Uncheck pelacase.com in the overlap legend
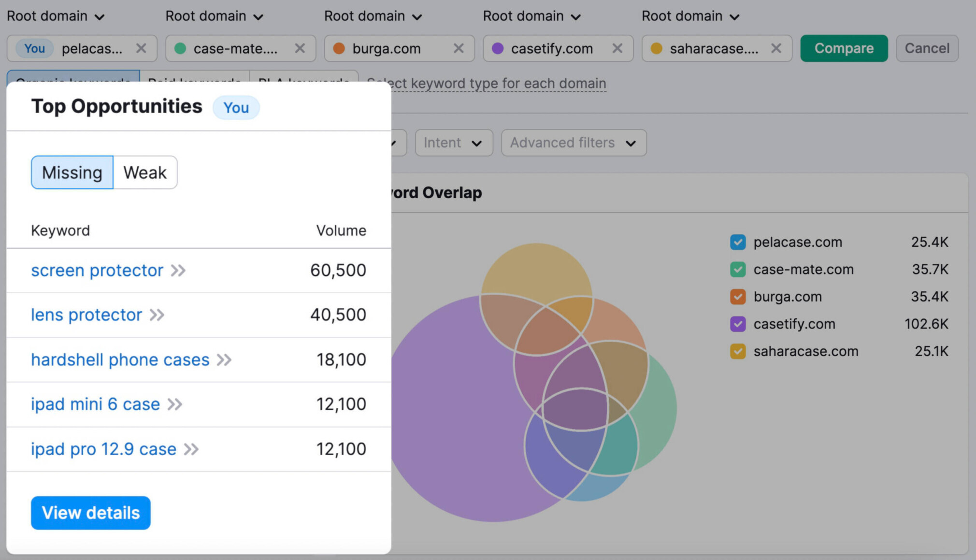Screen dimensions: 976x560 (738, 242)
